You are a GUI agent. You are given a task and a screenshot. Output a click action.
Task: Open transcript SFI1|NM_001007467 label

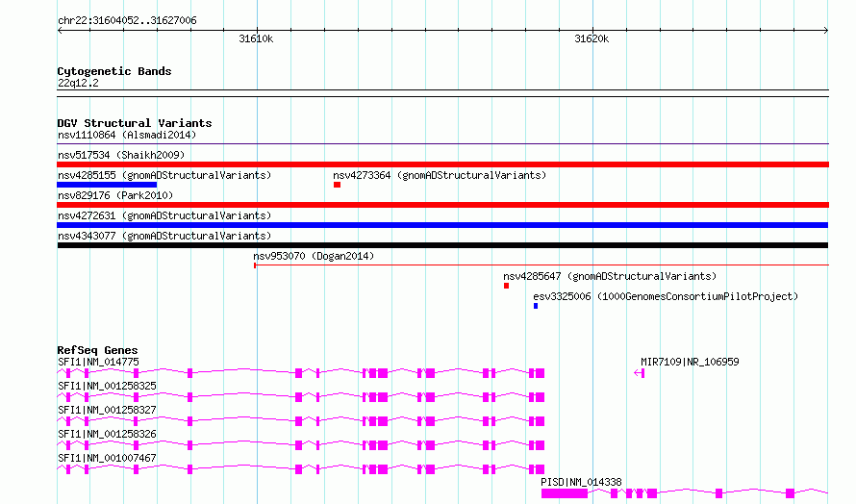(107, 458)
